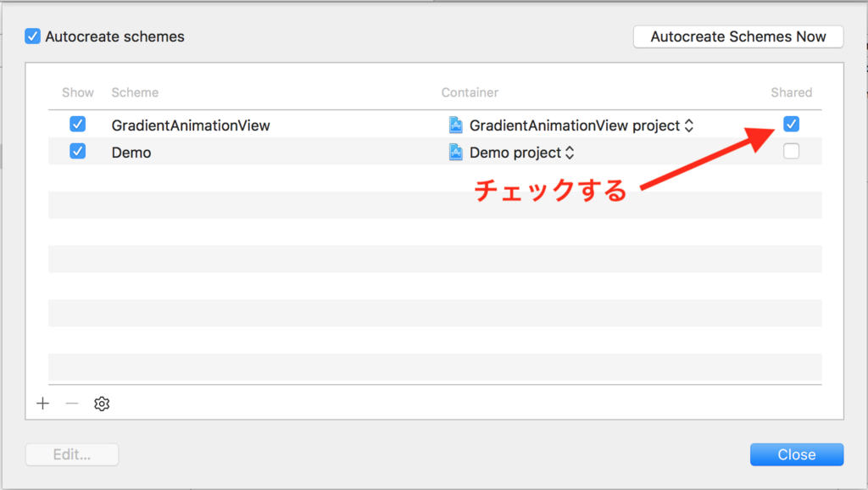Image resolution: width=868 pixels, height=490 pixels.
Task: Click the GradientAnimationView project file icon
Action: [x=455, y=125]
